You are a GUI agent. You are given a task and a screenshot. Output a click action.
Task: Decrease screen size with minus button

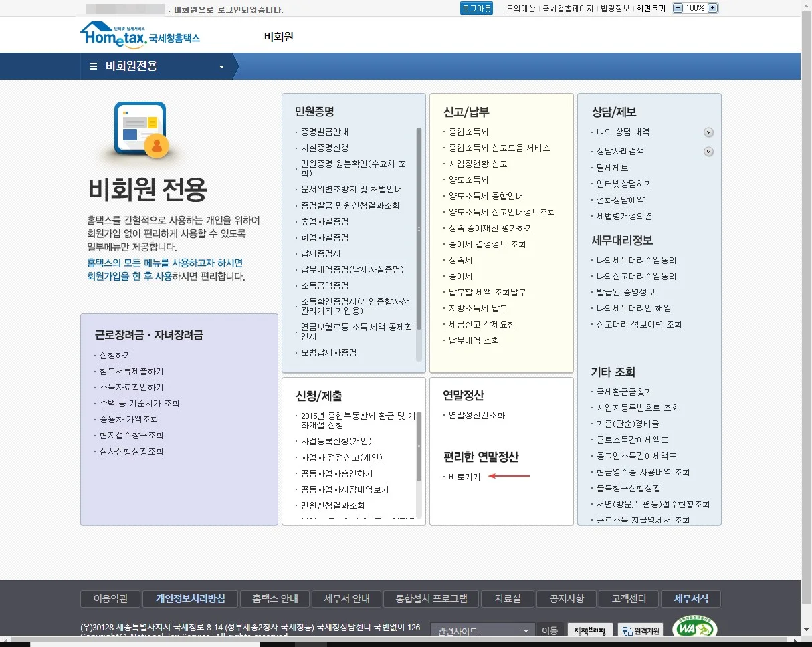coord(678,8)
